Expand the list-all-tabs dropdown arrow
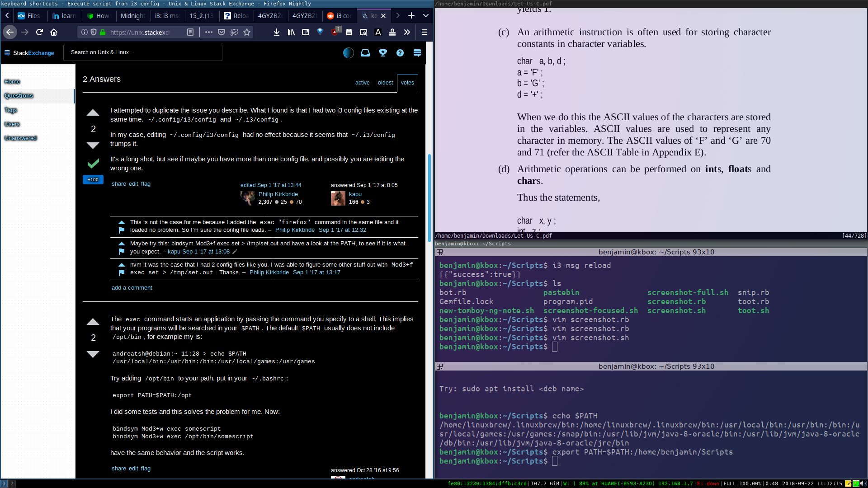 (x=425, y=15)
